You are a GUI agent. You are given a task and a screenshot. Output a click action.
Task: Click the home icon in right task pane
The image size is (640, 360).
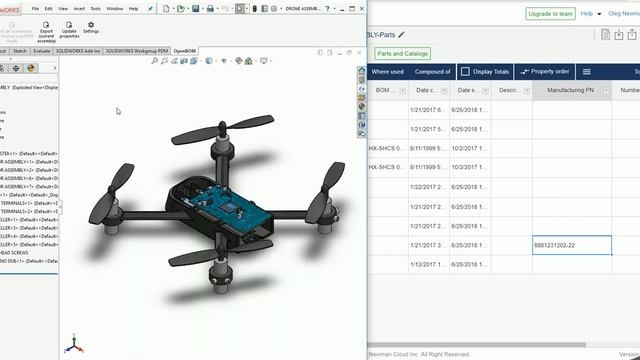(362, 71)
